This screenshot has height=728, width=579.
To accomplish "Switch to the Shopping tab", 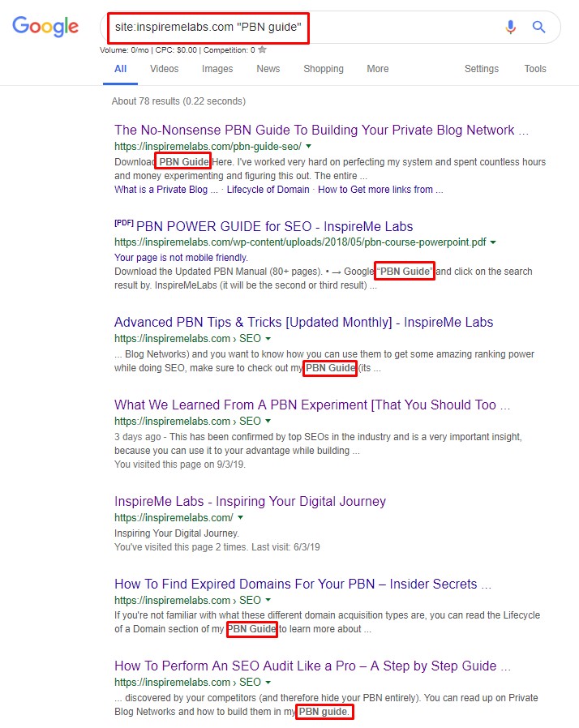I will [x=324, y=69].
